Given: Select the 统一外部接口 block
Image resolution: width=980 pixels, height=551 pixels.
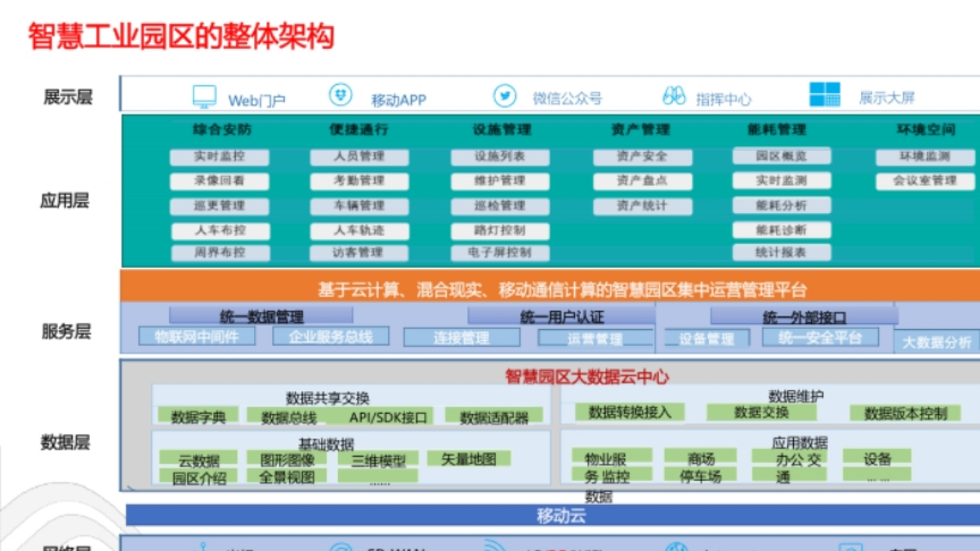Looking at the screenshot, I should pyautogui.click(x=804, y=317).
